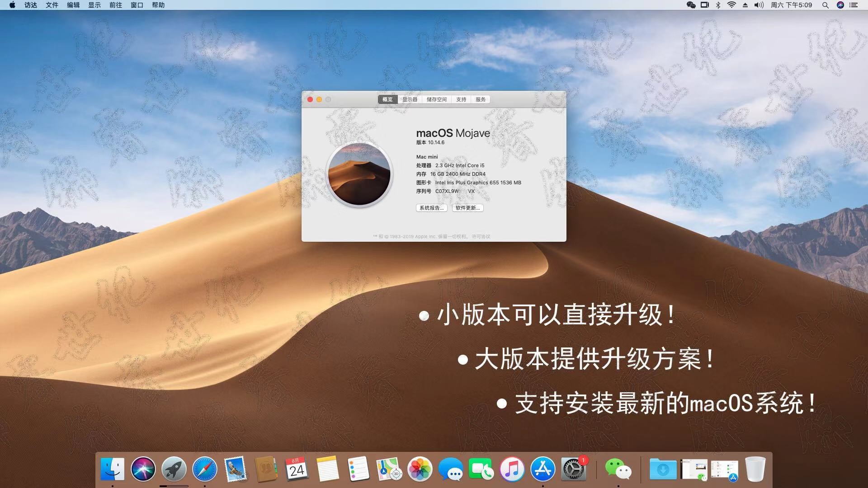
Task: Click the 系统报告... button
Action: point(432,208)
